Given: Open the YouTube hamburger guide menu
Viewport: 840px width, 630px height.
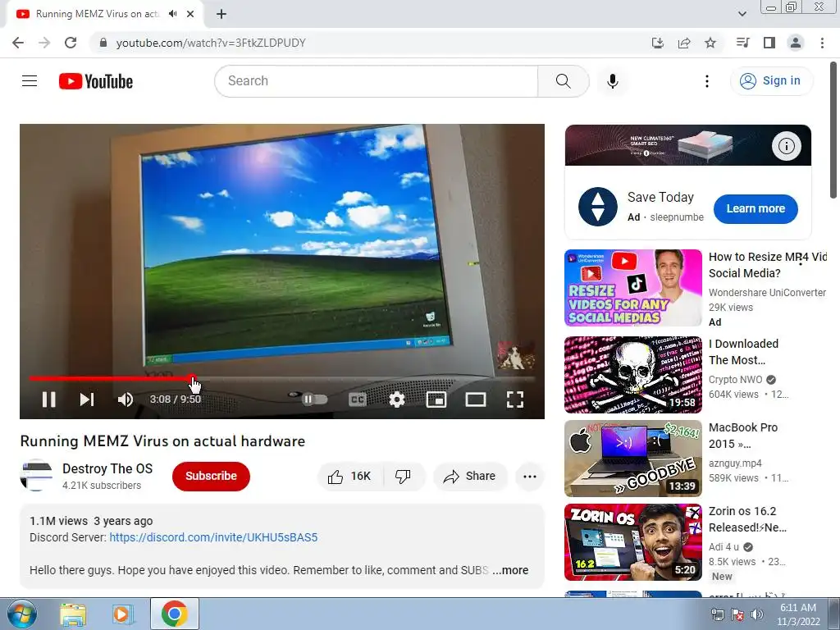Looking at the screenshot, I should (30, 81).
